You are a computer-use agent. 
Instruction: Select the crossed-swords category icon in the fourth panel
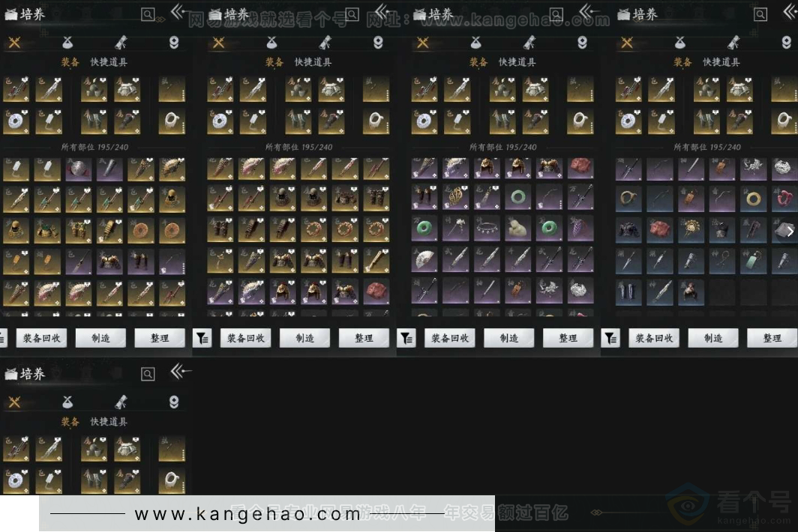pyautogui.click(x=627, y=43)
